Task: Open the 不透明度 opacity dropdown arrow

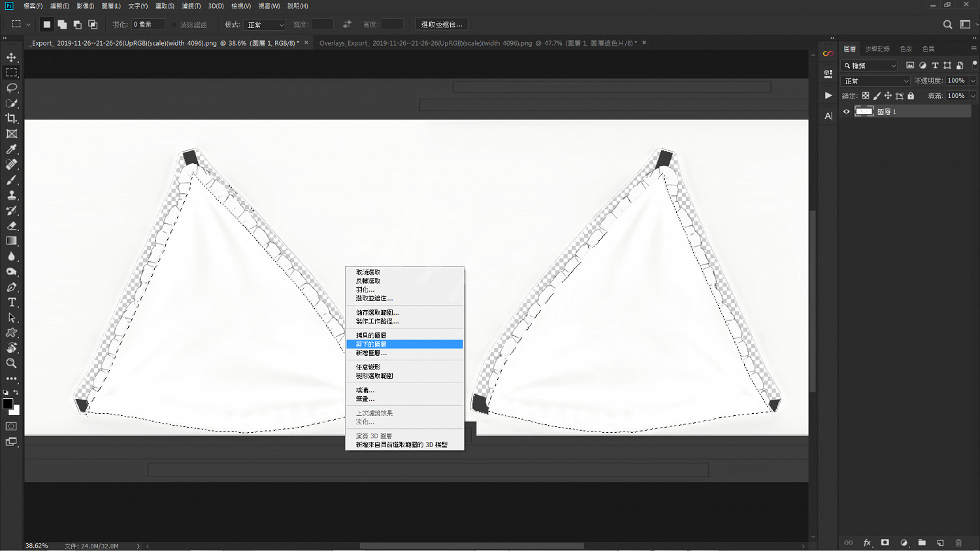Action: (973, 81)
